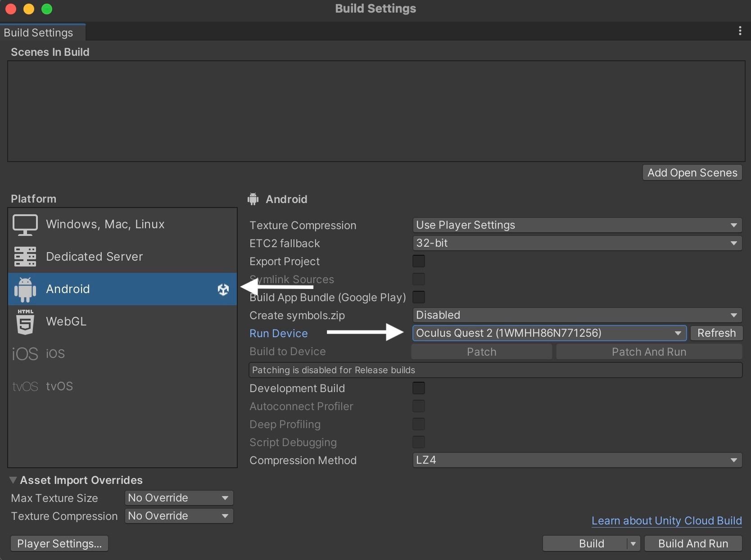Click the tvOS platform logo icon
Viewport: 751px width, 560px height.
click(25, 386)
